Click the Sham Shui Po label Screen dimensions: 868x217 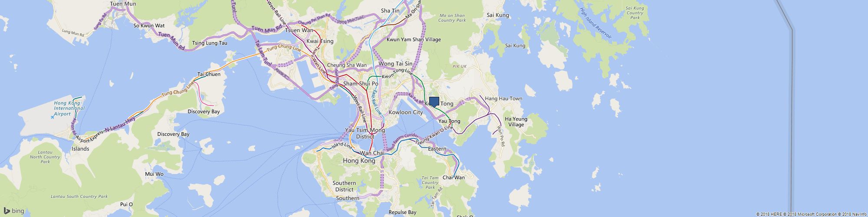[361, 83]
